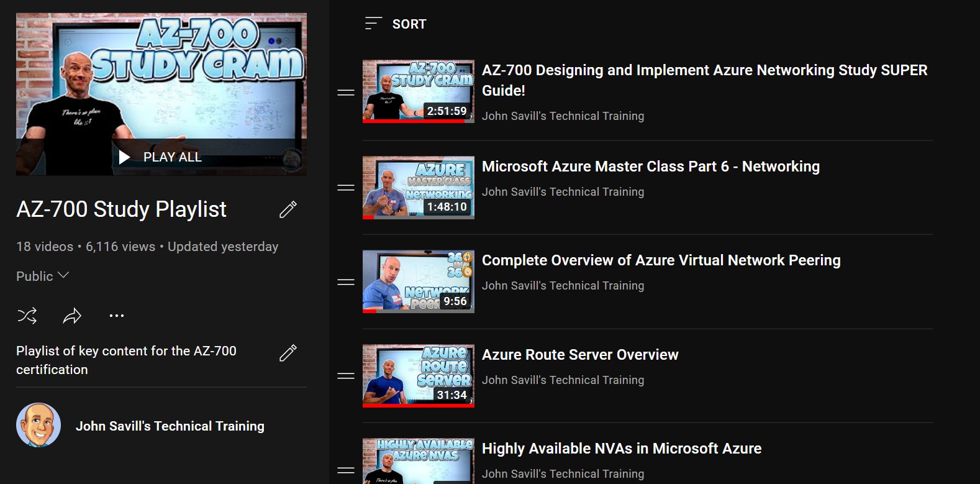Open the Public privacy dropdown
Viewport: 980px width, 484px height.
42,276
